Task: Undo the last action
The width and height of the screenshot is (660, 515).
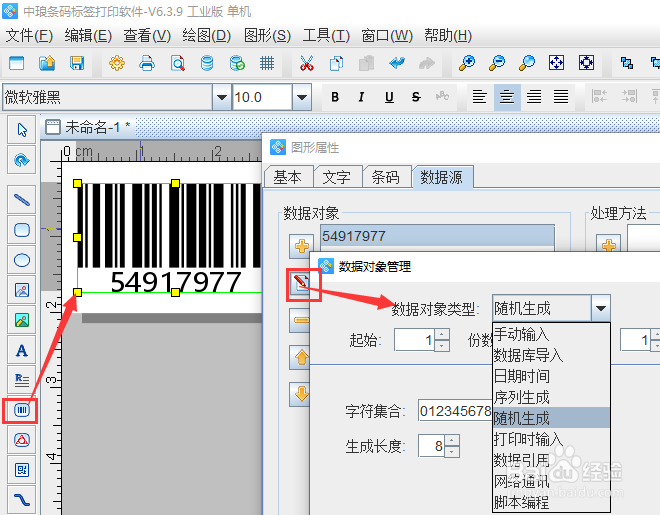Action: point(397,63)
